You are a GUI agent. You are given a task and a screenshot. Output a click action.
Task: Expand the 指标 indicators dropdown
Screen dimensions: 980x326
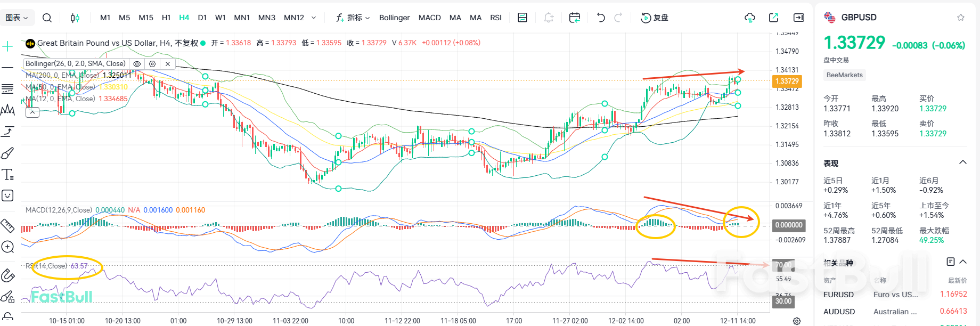pyautogui.click(x=353, y=18)
